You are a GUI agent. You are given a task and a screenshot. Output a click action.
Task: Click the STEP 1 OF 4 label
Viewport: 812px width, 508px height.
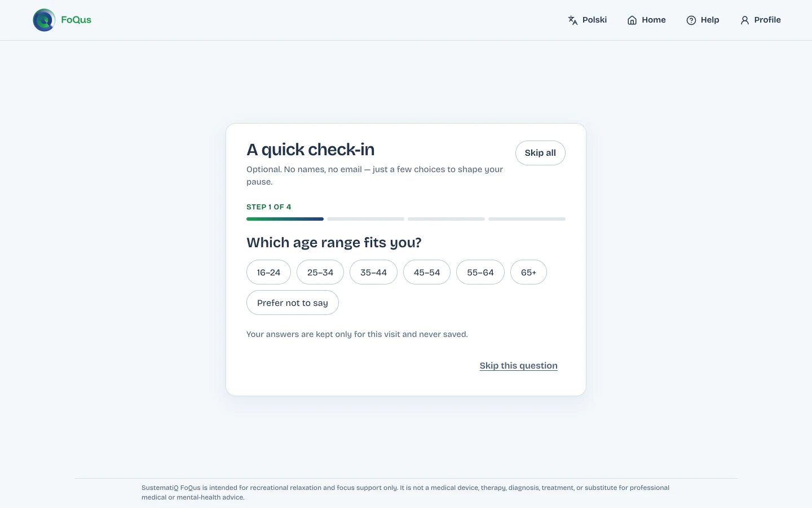(x=269, y=207)
